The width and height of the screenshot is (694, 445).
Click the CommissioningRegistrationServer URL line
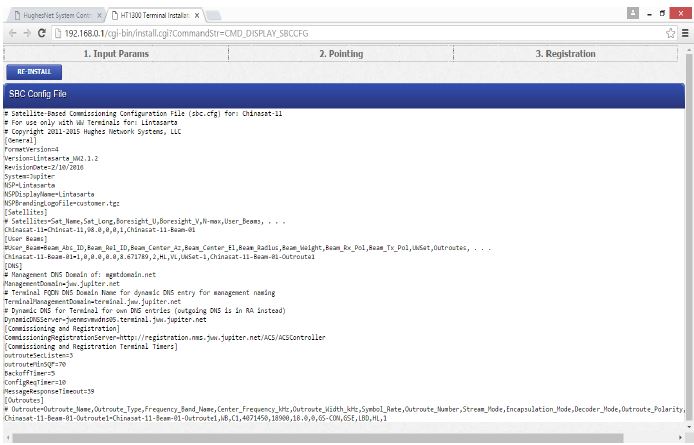165,337
